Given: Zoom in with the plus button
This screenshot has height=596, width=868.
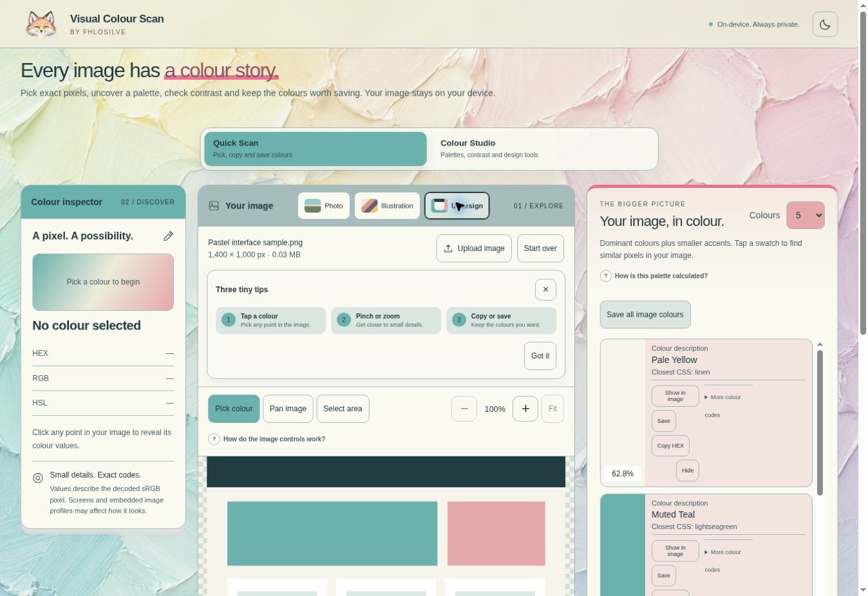Looking at the screenshot, I should (525, 409).
